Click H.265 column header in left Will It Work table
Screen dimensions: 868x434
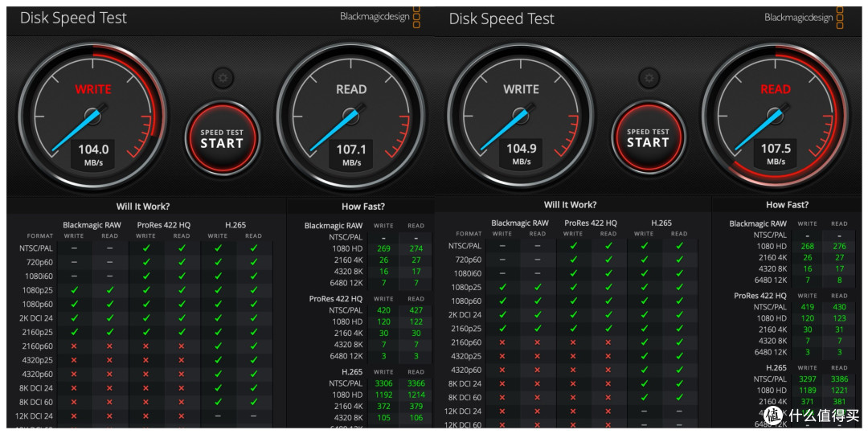click(x=235, y=225)
